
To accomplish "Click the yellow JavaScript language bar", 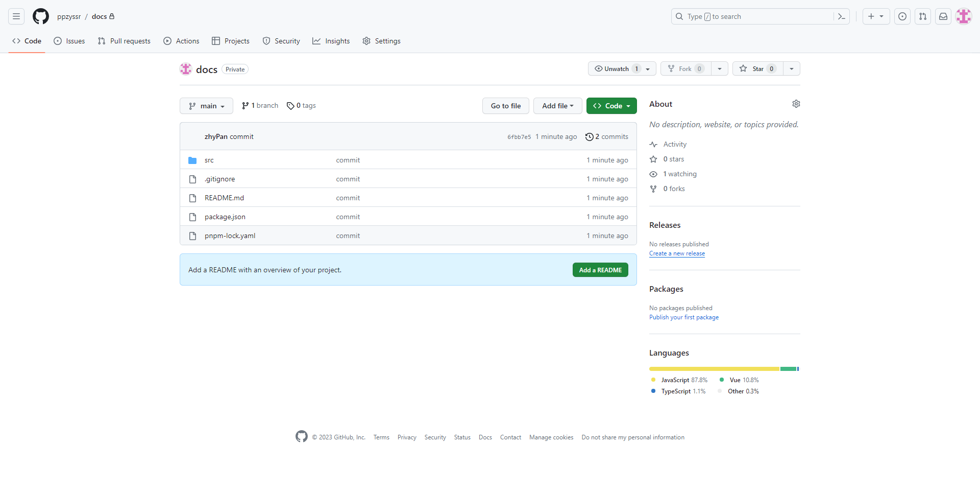I will 714,369.
